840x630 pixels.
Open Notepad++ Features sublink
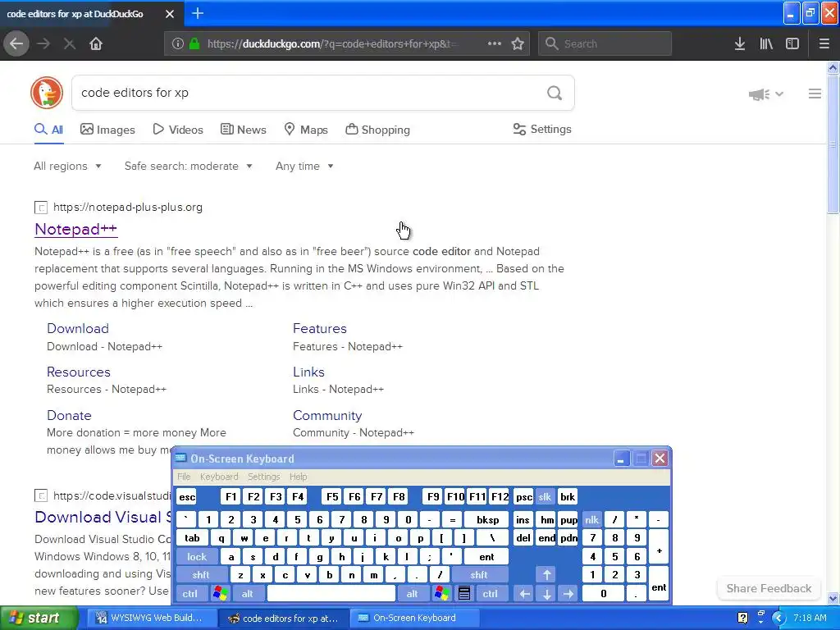click(x=319, y=328)
